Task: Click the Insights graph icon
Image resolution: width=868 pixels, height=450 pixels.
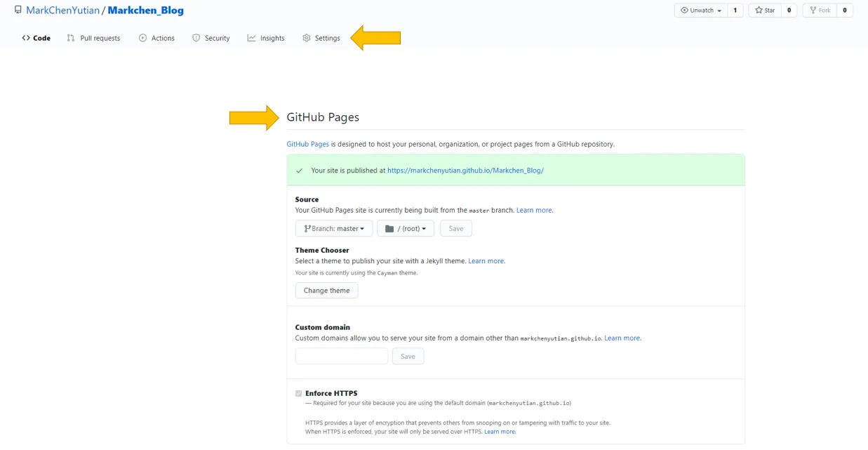Action: pyautogui.click(x=252, y=38)
